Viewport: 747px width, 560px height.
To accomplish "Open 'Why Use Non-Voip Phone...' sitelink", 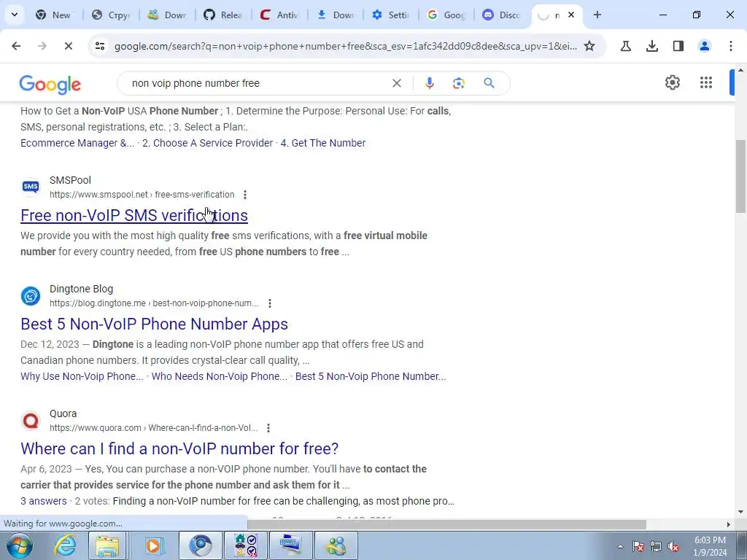I will click(82, 376).
